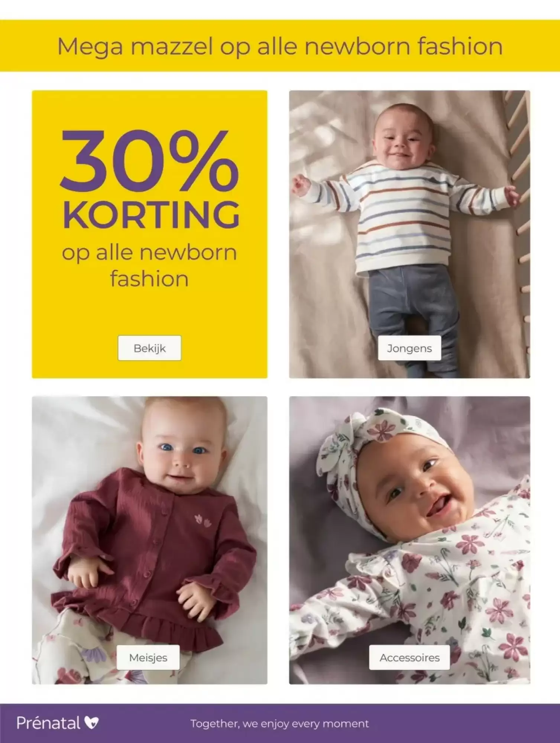Open the Jongens category button
560x743 pixels.
[410, 348]
